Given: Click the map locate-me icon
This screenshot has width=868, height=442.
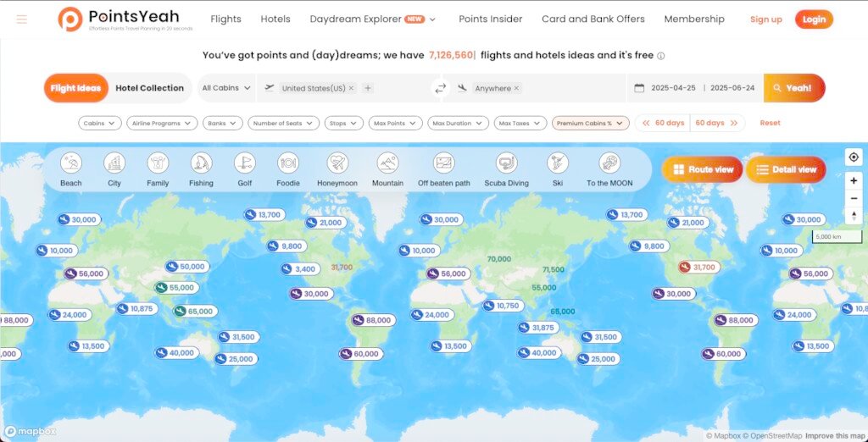Looking at the screenshot, I should coord(853,157).
